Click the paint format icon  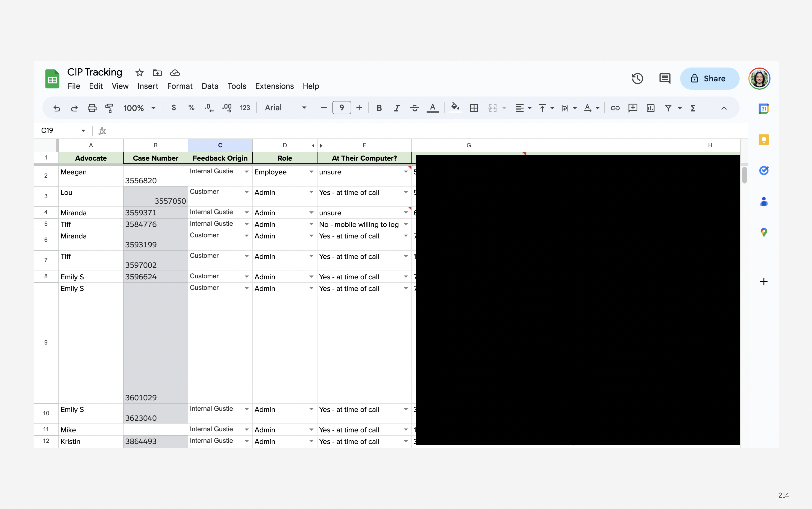click(109, 108)
